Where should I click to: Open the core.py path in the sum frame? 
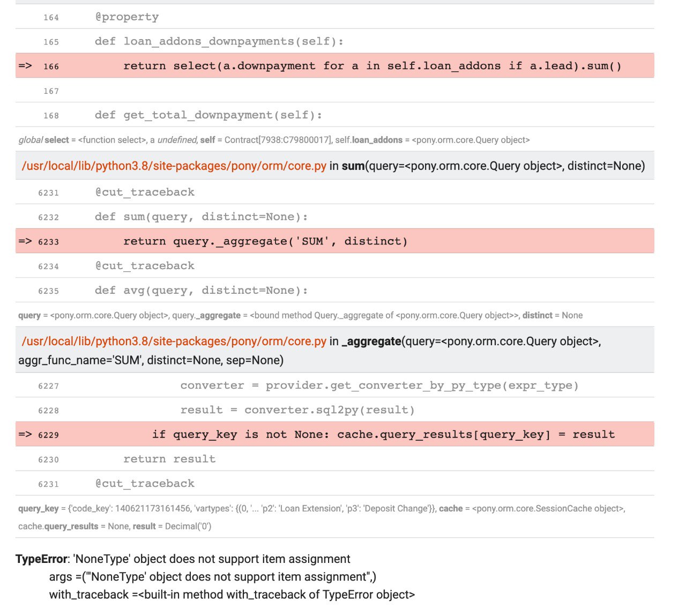pos(174,166)
